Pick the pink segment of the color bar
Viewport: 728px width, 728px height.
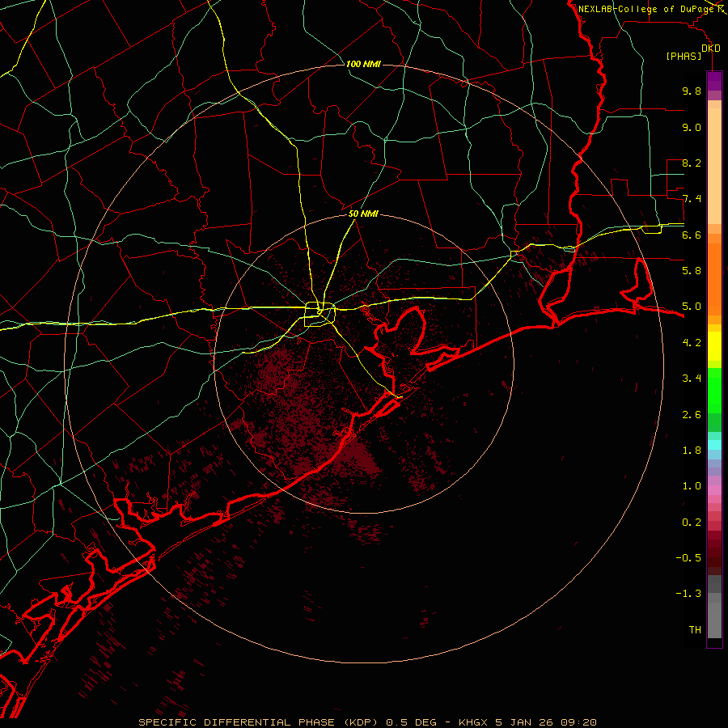tap(714, 490)
